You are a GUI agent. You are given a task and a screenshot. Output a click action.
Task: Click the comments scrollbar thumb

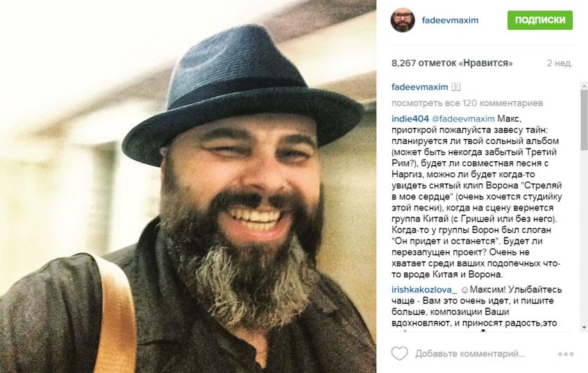click(x=584, y=119)
